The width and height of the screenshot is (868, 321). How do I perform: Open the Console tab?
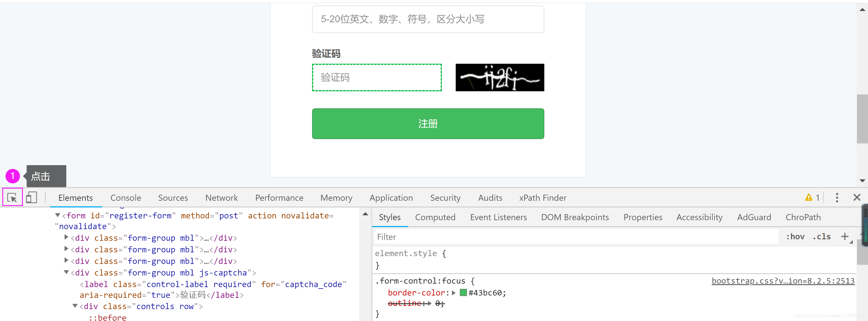tap(126, 198)
